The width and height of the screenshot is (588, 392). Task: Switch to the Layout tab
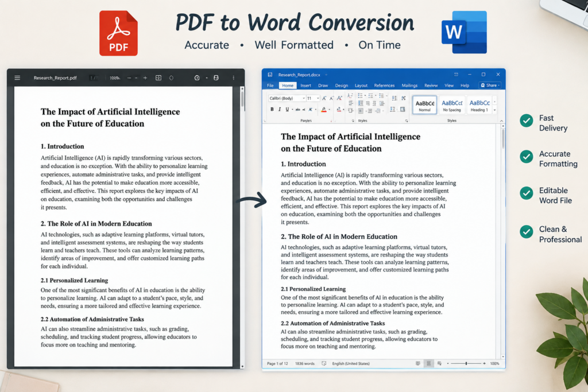361,86
